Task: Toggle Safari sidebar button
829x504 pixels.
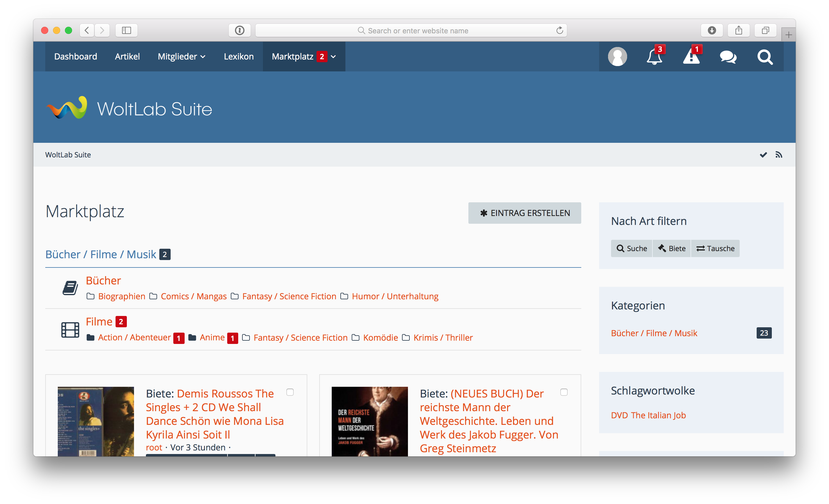Action: (127, 31)
